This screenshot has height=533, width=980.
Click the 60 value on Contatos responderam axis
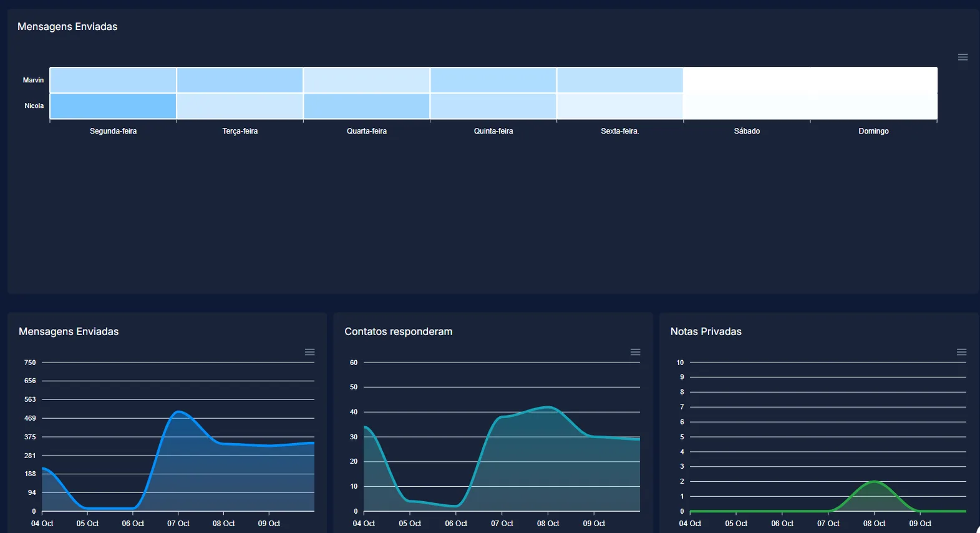click(354, 363)
